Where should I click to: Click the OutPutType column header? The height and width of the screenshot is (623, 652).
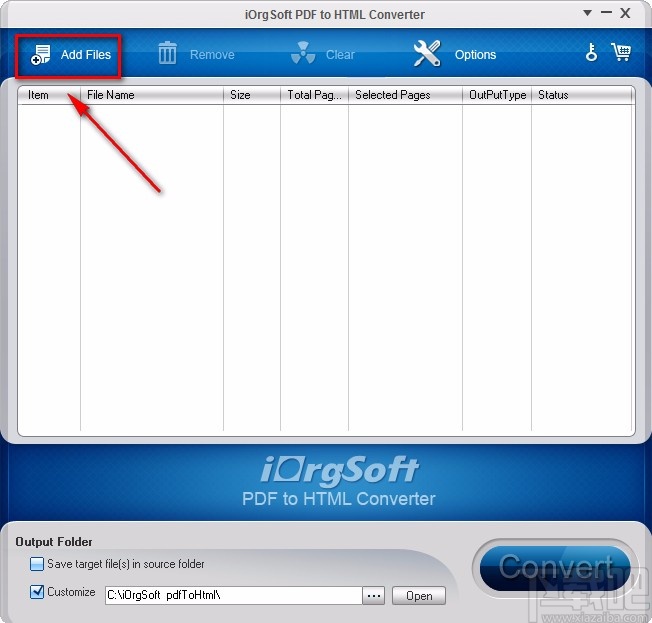(497, 95)
